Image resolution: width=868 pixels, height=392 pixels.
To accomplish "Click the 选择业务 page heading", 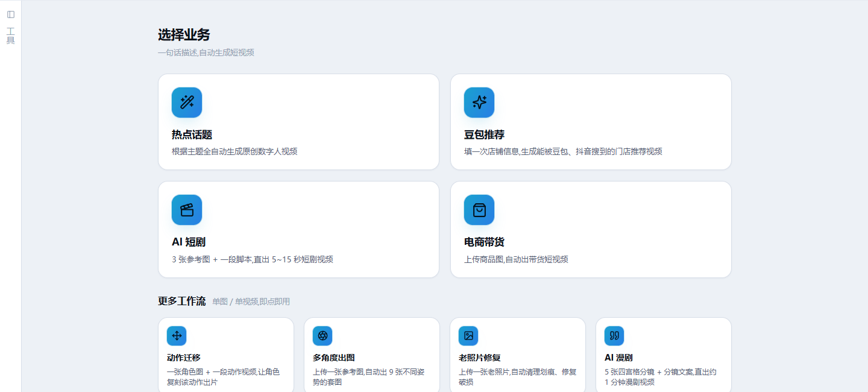I will (x=184, y=35).
